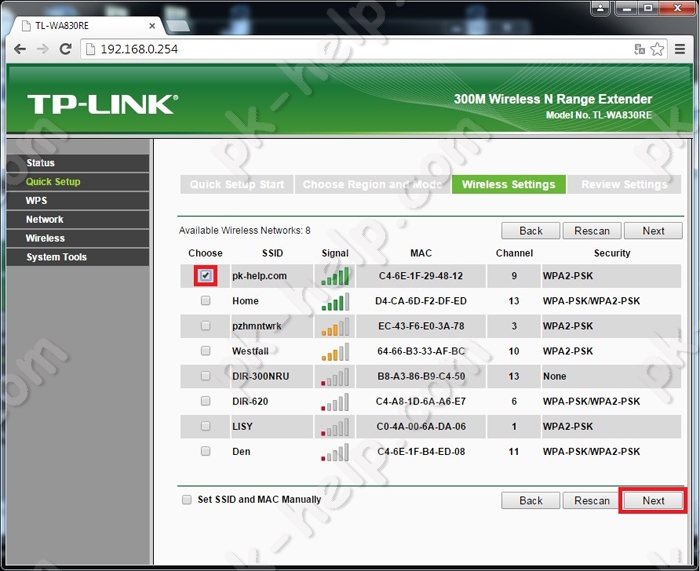
Task: Click the DIR-620 signal strength icon
Action: 335,401
